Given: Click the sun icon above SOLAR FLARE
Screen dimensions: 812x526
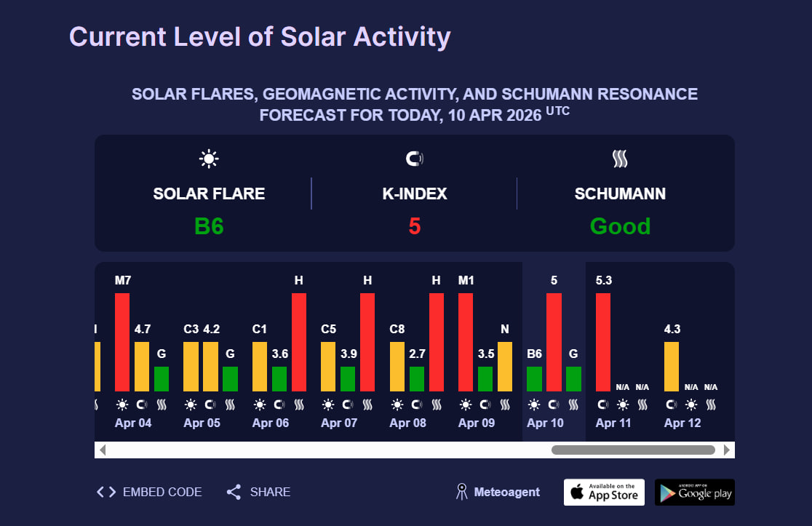Looking at the screenshot, I should tap(209, 159).
